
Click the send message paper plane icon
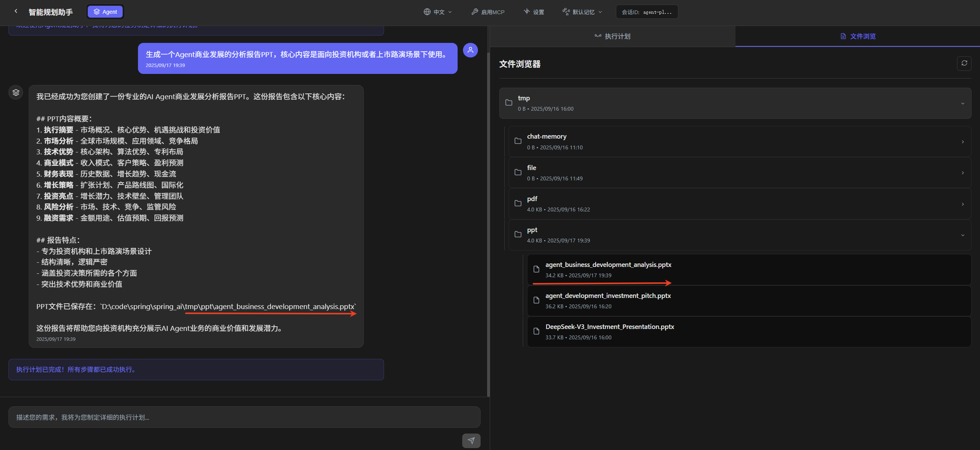[x=471, y=440]
